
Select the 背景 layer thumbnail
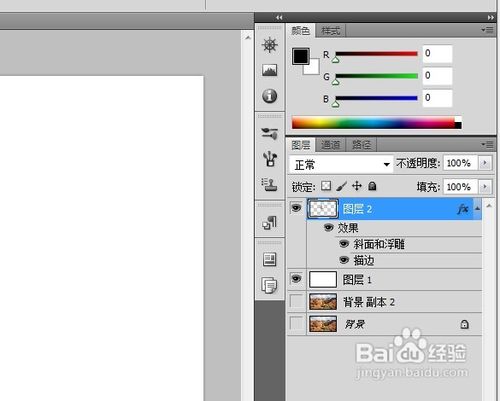point(323,324)
